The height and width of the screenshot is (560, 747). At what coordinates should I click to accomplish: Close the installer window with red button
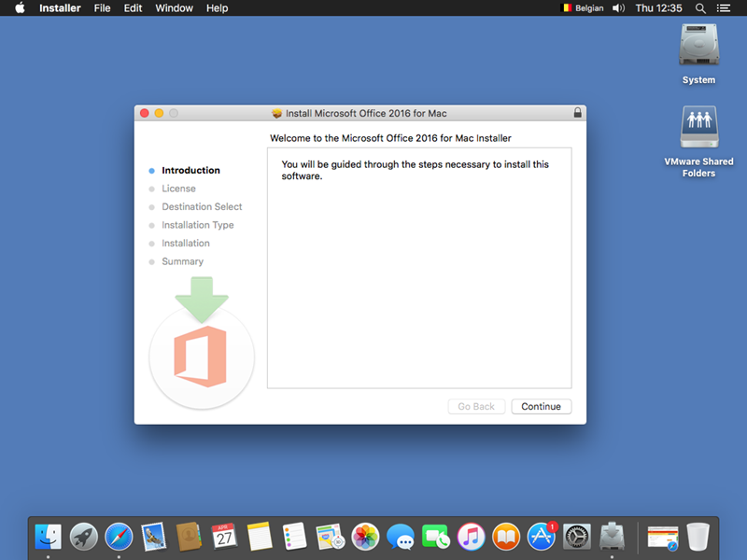(145, 113)
